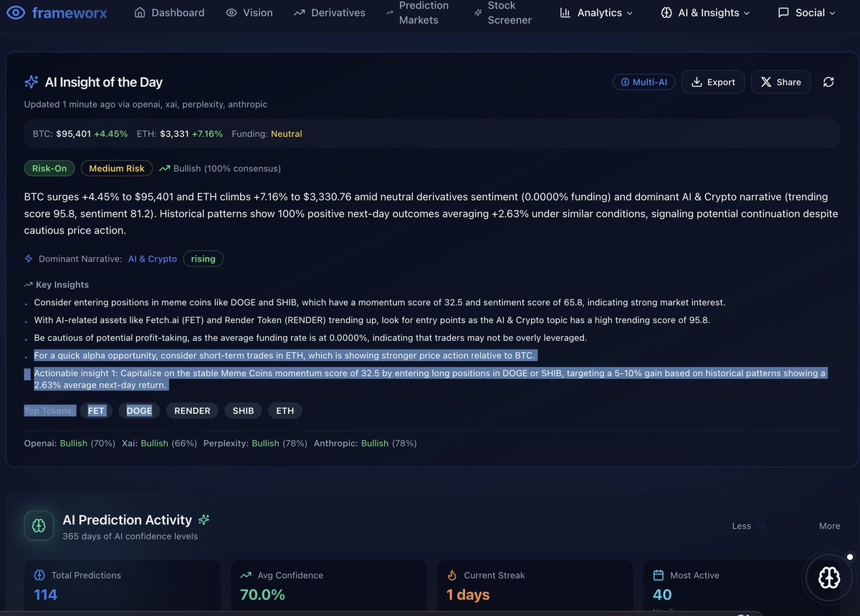Screen dimensions: 860x616
Task: Select the DOGE token chip
Action: tap(139, 410)
